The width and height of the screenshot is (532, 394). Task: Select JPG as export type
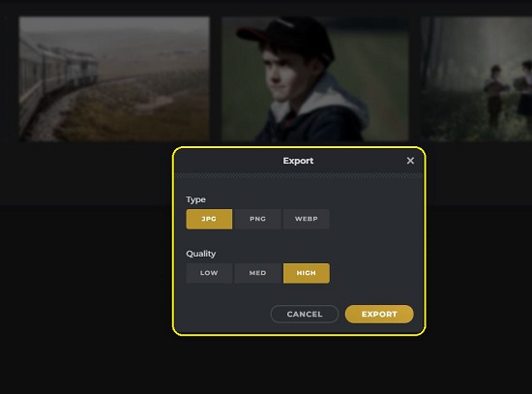[x=209, y=219]
